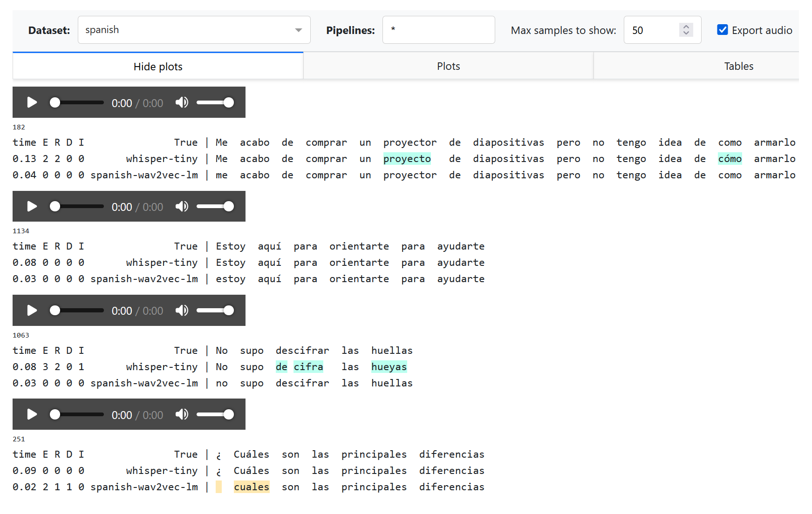Expand the dataset selector arrow
Image resolution: width=812 pixels, height=514 pixels.
point(298,29)
